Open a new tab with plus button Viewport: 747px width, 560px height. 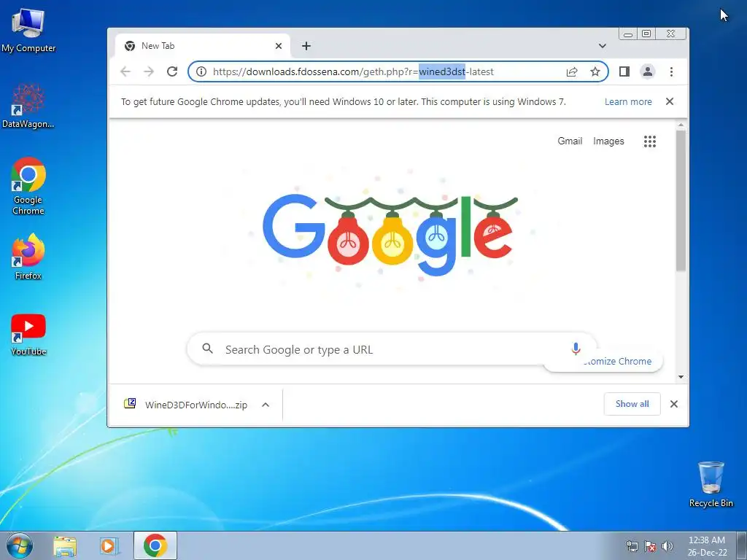(306, 46)
